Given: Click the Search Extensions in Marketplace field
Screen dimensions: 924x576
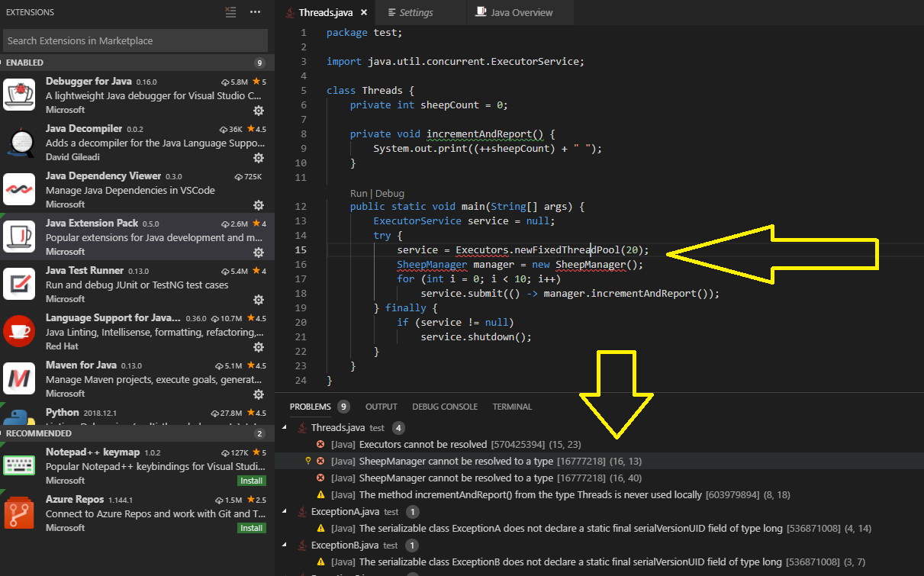Looking at the screenshot, I should point(135,40).
